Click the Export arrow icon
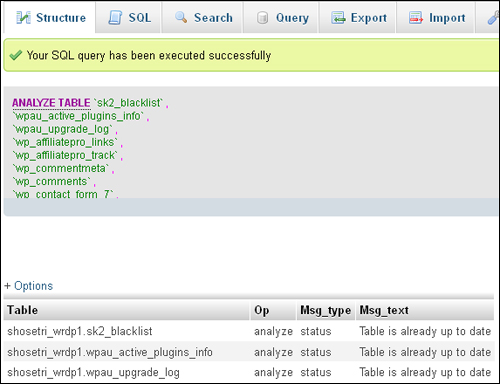This screenshot has height=384, width=500. 338,18
